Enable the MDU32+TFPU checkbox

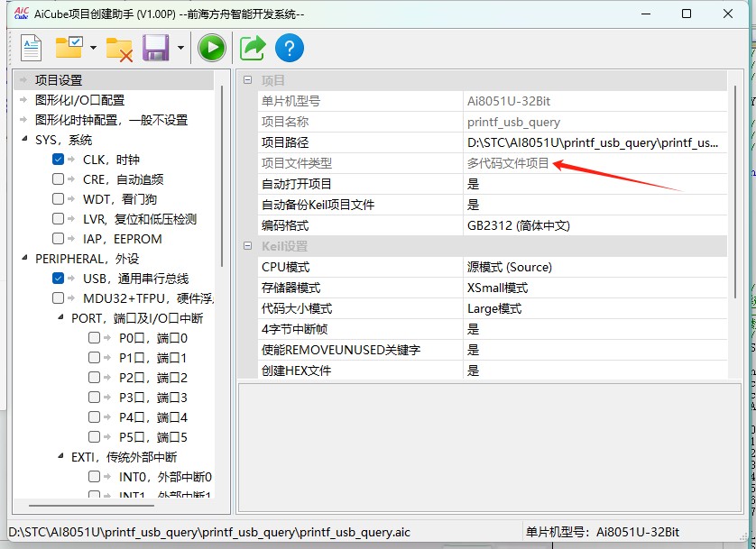[58, 298]
